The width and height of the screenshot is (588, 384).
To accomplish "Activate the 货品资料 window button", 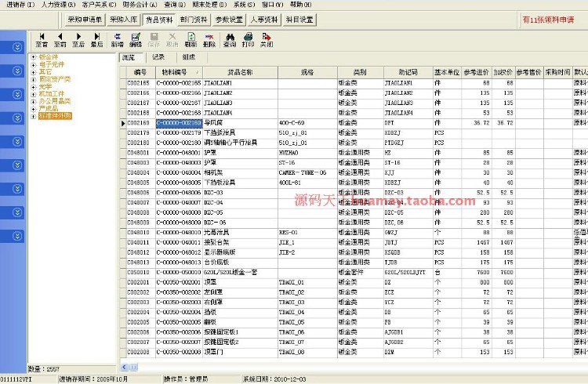I will pyautogui.click(x=159, y=20).
